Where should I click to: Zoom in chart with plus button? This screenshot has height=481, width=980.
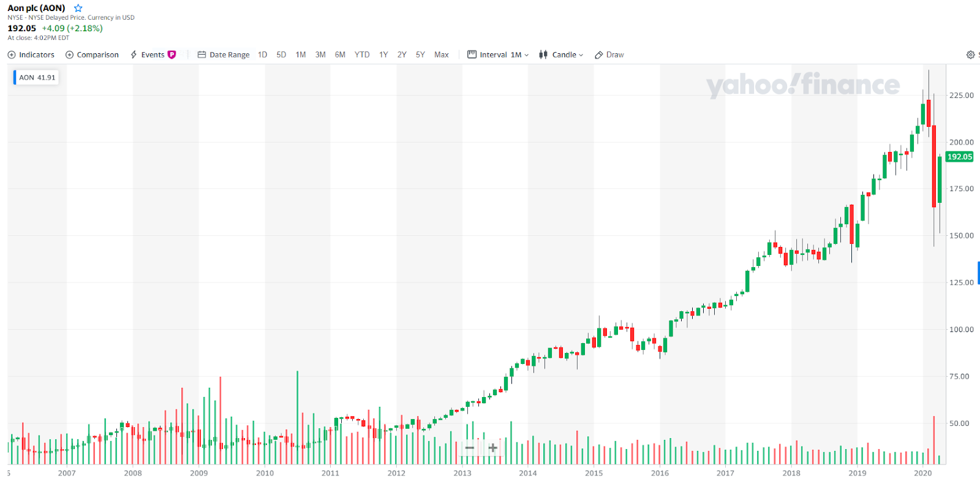coord(492,448)
